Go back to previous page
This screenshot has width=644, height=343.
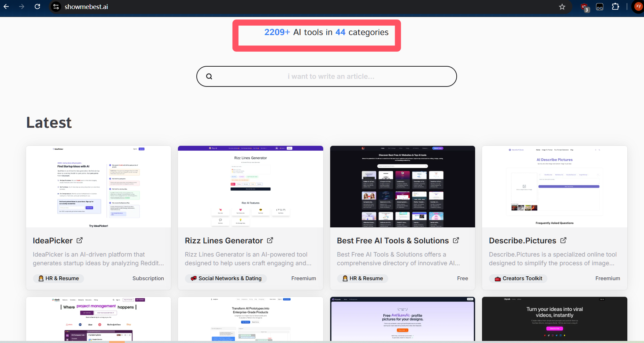6,7
